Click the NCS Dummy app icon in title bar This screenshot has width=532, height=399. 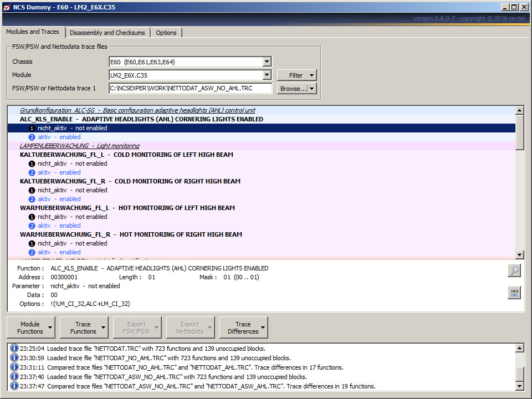click(7, 7)
